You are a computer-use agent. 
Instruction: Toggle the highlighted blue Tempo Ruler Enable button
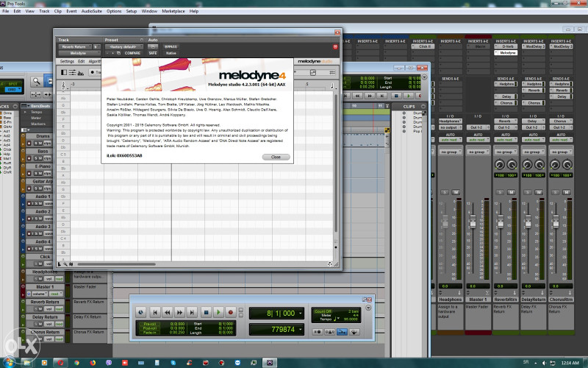pyautogui.click(x=342, y=332)
